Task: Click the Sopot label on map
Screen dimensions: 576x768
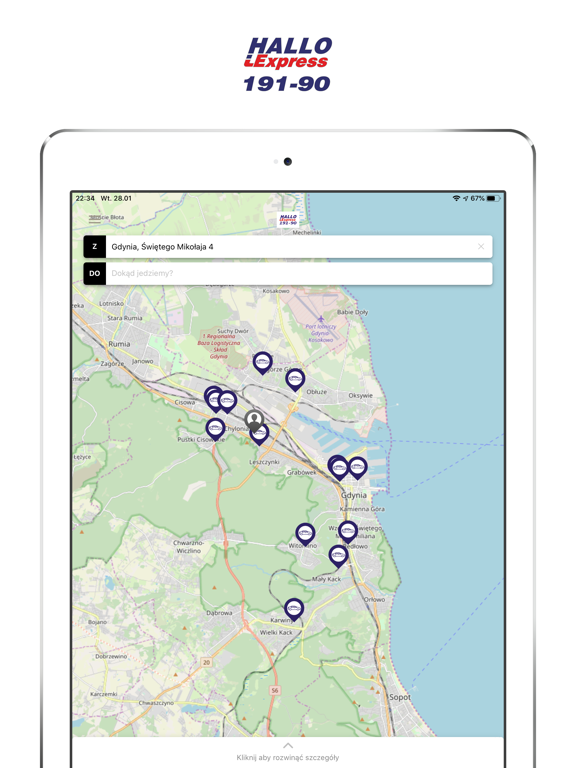Action: [400, 697]
